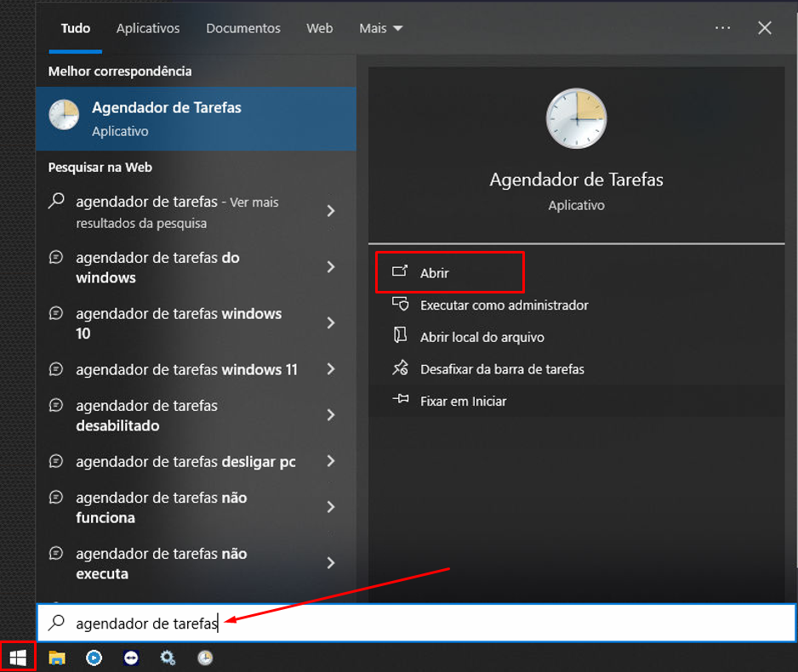Expand arrow for 'agendador de tarefas do windows'
The width and height of the screenshot is (798, 672).
[331, 266]
